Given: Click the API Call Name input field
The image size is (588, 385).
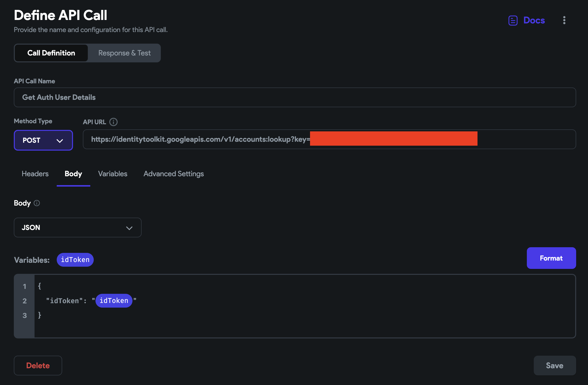Looking at the screenshot, I should pyautogui.click(x=294, y=97).
